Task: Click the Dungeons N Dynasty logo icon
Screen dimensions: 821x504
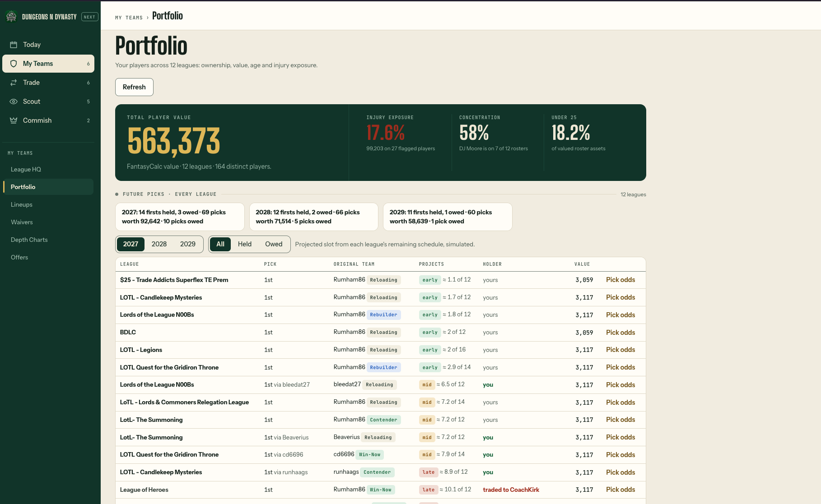Action: [x=11, y=17]
